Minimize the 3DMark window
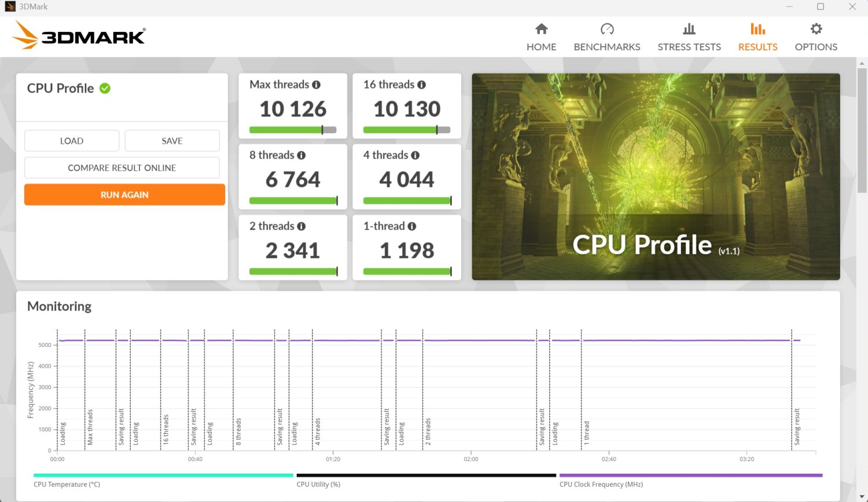 789,7
